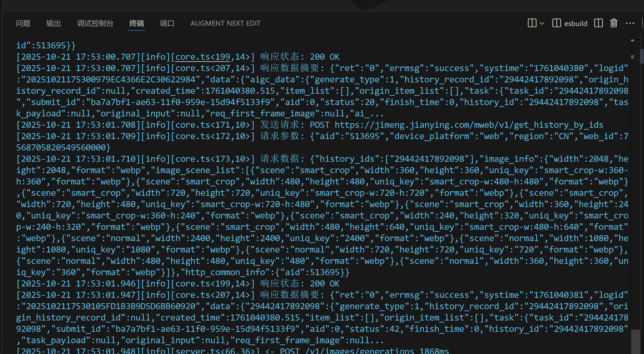
Task: Open the jimeng.jianying.com get_history_by_ids URL
Action: point(469,125)
